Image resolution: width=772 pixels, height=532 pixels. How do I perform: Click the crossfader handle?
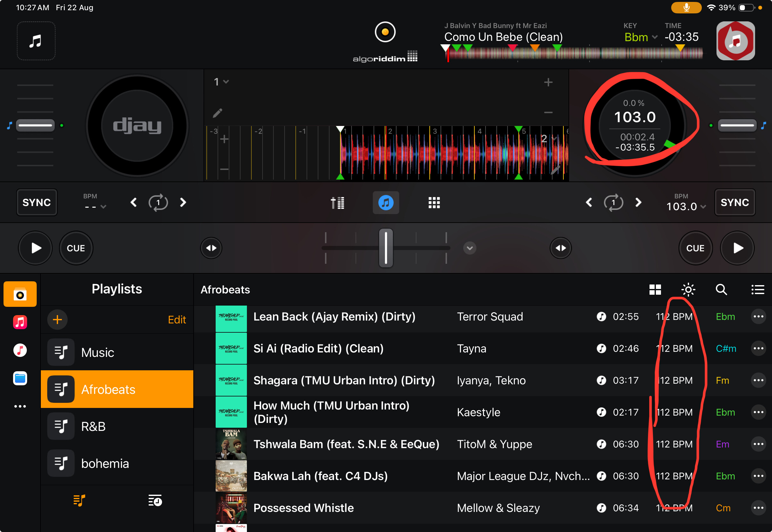coord(386,248)
